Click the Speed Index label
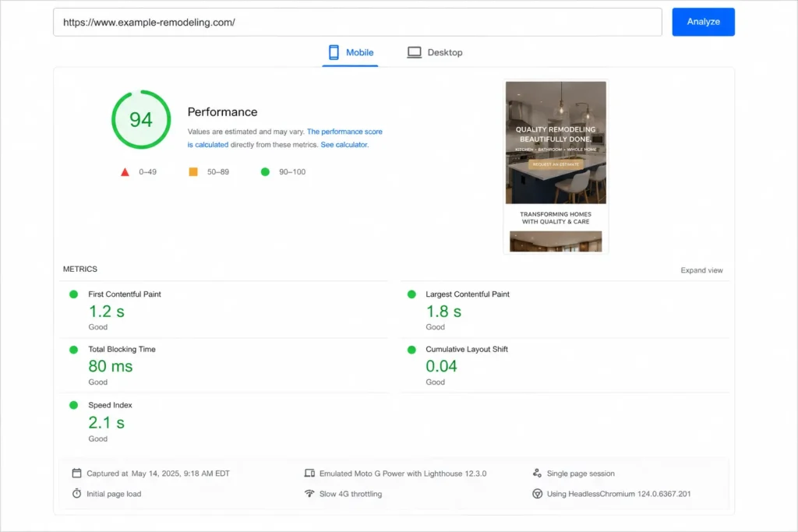Image resolution: width=798 pixels, height=532 pixels. (110, 405)
